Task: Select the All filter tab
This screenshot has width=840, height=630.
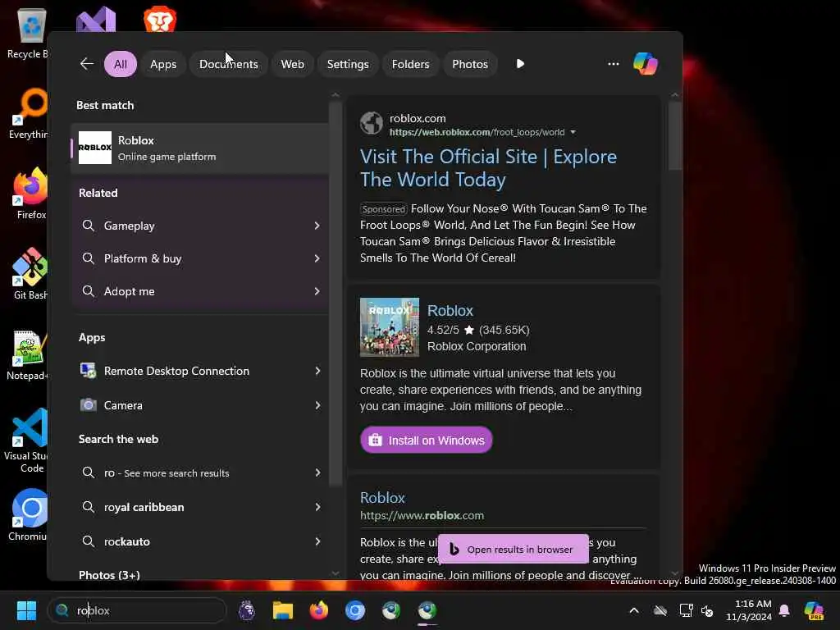Action: coord(121,64)
